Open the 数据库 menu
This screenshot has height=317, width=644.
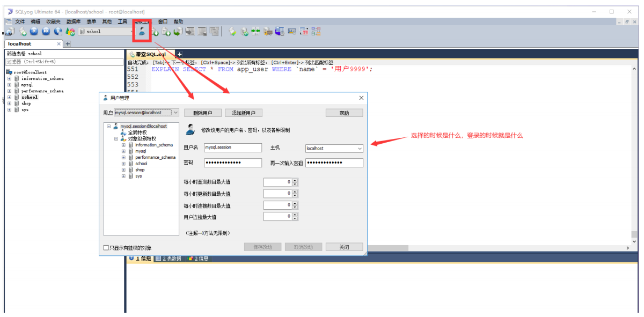click(74, 21)
